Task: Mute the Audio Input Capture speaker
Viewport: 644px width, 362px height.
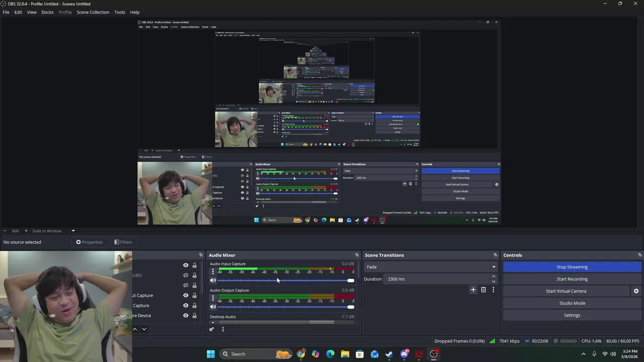Action: pos(213,281)
